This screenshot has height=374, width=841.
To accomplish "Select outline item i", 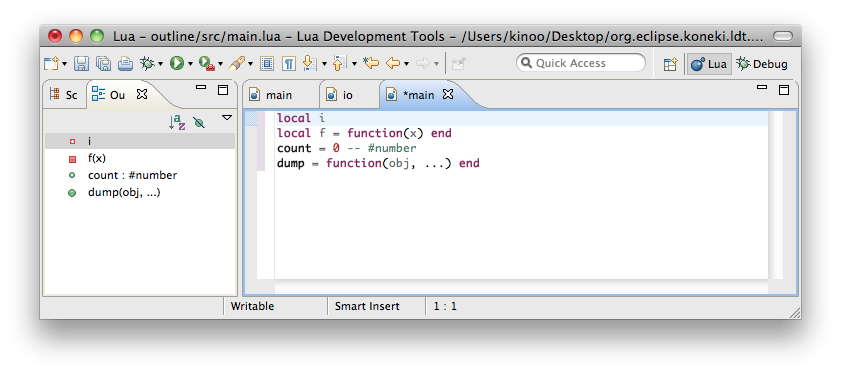I will tap(139, 141).
